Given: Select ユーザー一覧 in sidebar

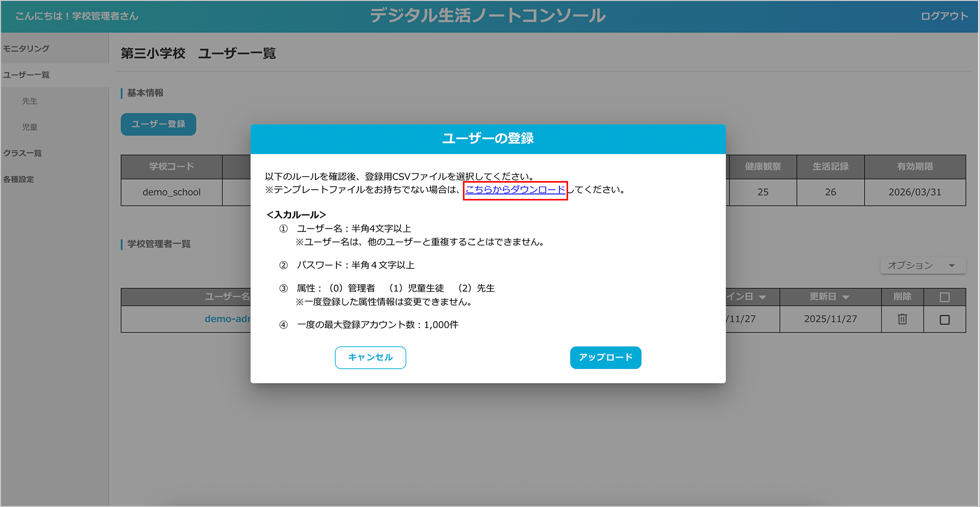Looking at the screenshot, I should tap(27, 75).
